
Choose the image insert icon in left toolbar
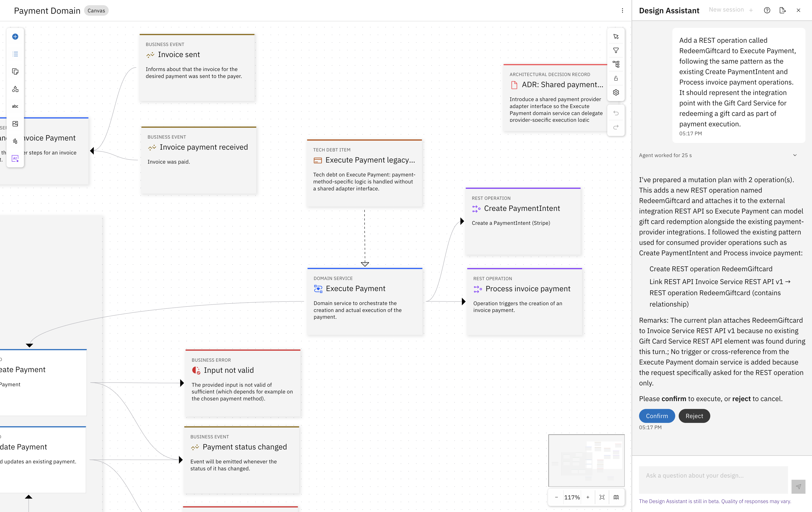[x=15, y=124]
